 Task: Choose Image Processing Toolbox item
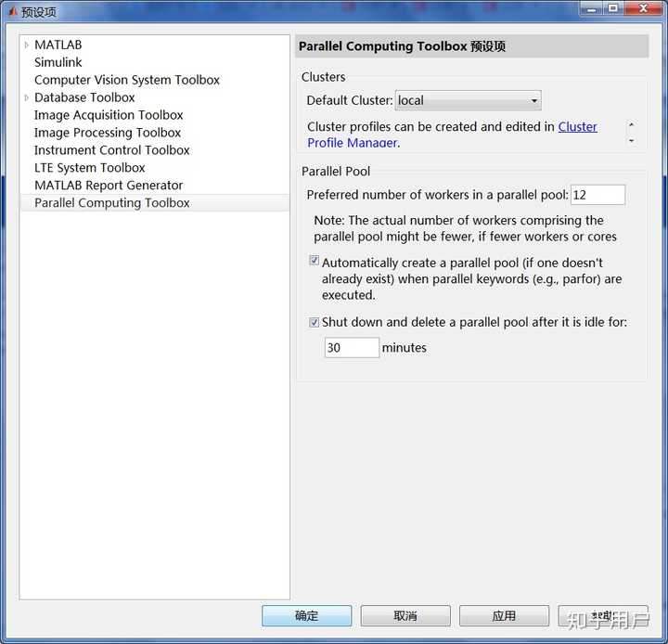(x=108, y=133)
